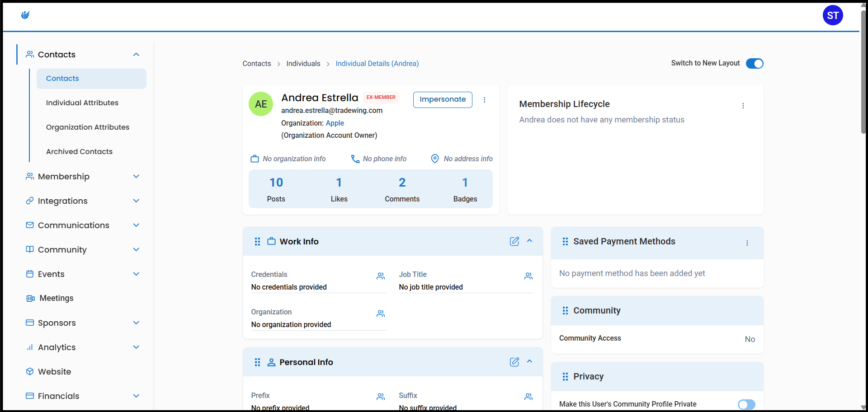Click the AE profile avatar
Viewport: 868px width, 412px height.
(261, 104)
